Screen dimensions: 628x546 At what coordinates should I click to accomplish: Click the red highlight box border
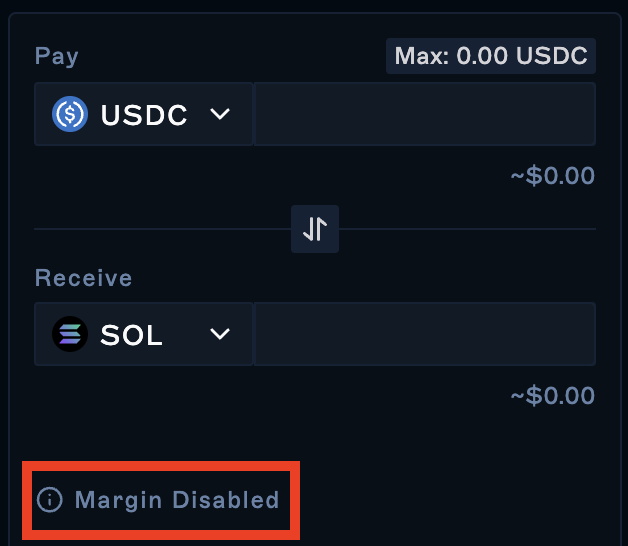pyautogui.click(x=160, y=465)
